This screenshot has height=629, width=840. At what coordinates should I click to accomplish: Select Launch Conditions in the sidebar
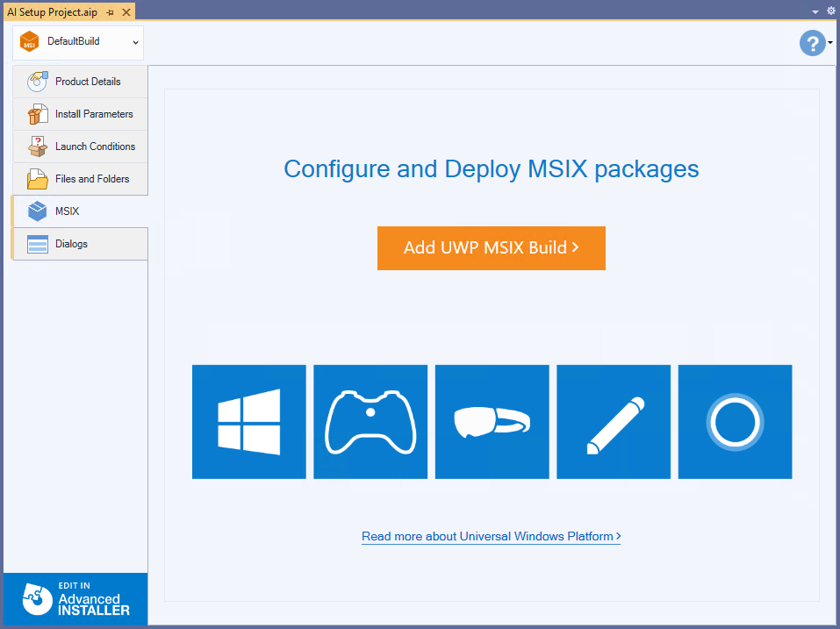pyautogui.click(x=81, y=147)
